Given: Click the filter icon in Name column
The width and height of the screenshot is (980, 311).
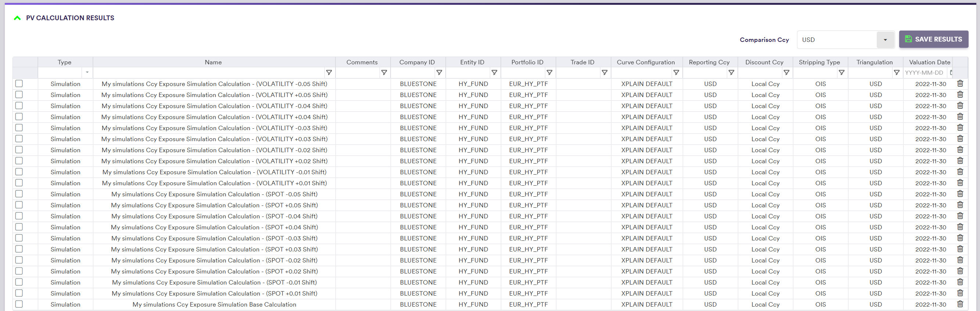Looking at the screenshot, I should tap(329, 73).
